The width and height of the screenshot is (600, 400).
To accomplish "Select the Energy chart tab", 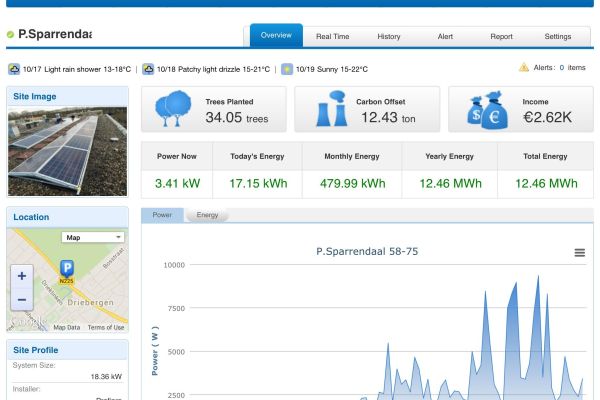I will pyautogui.click(x=207, y=215).
